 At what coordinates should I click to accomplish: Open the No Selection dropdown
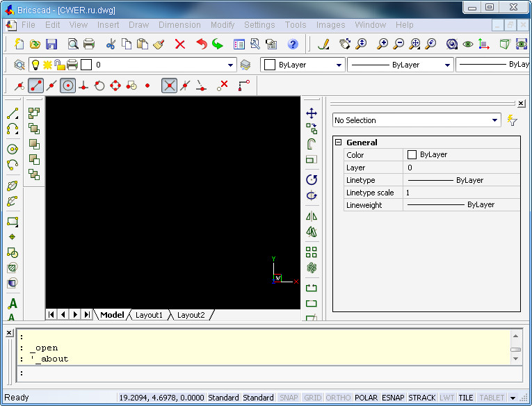(495, 120)
